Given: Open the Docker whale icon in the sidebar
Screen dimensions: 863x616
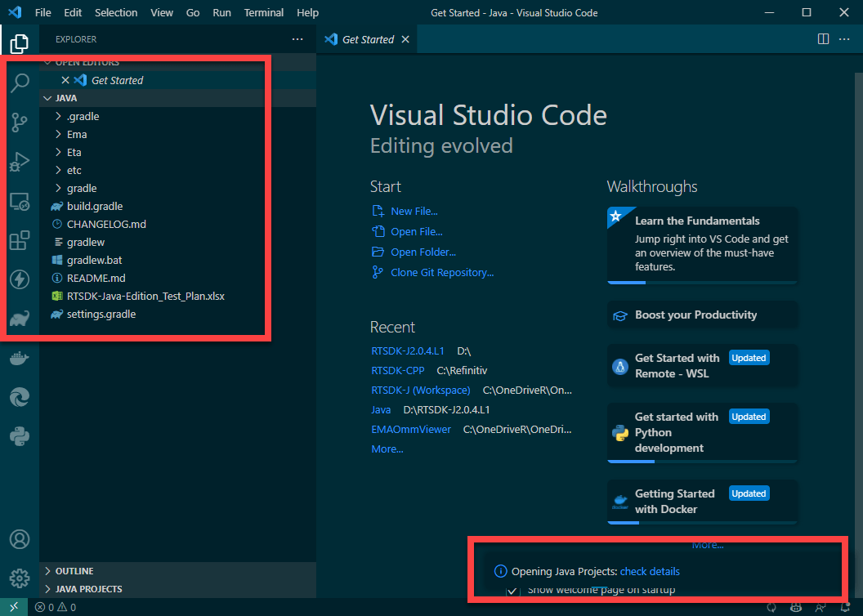Looking at the screenshot, I should [x=20, y=358].
